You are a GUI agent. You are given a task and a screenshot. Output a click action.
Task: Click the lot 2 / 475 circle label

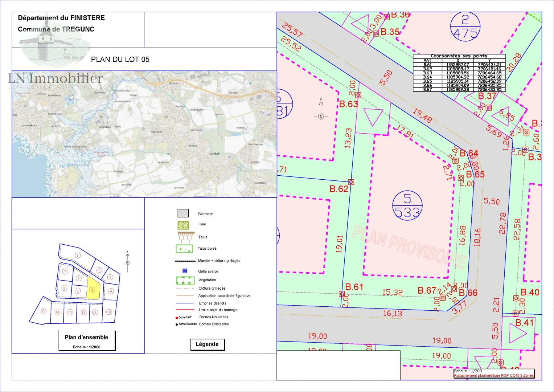click(465, 26)
